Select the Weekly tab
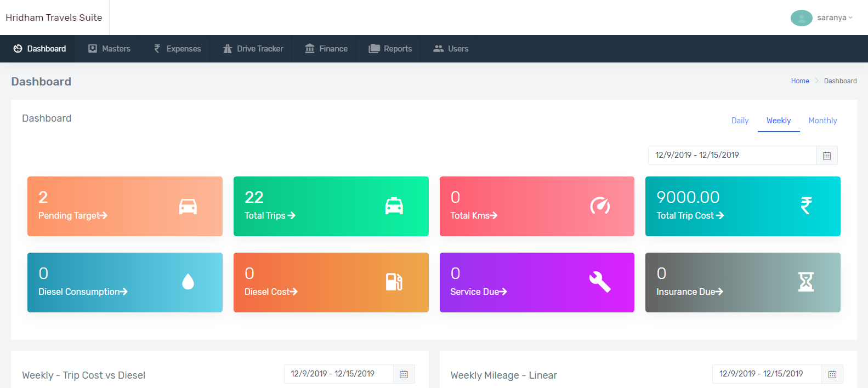Viewport: 868px width, 388px height. coord(778,121)
